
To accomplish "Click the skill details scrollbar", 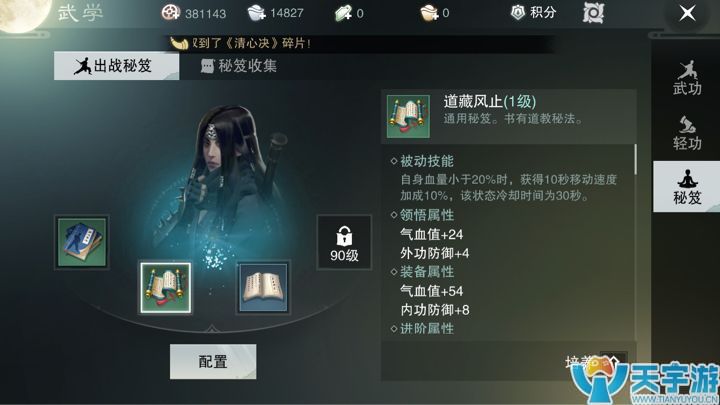I will coord(636,159).
